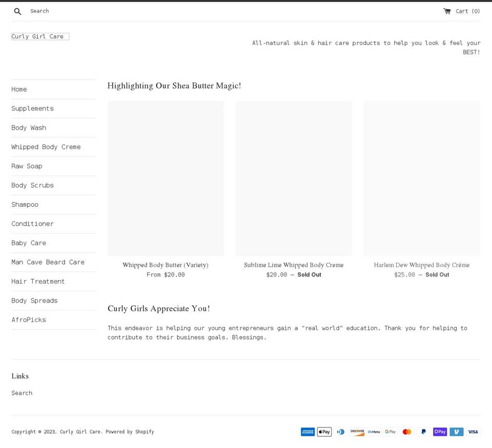Click the 'From $20.00' price text
Screen dimensions: 492x448
tap(166, 274)
